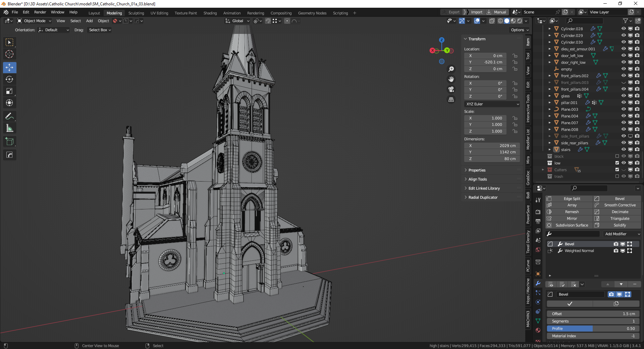Switch to solid viewport shading

point(506,21)
